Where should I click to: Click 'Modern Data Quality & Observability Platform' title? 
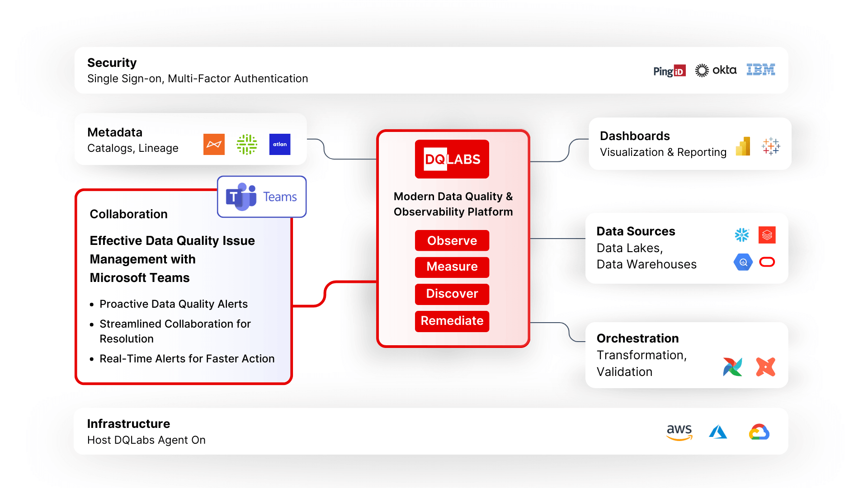(x=453, y=204)
